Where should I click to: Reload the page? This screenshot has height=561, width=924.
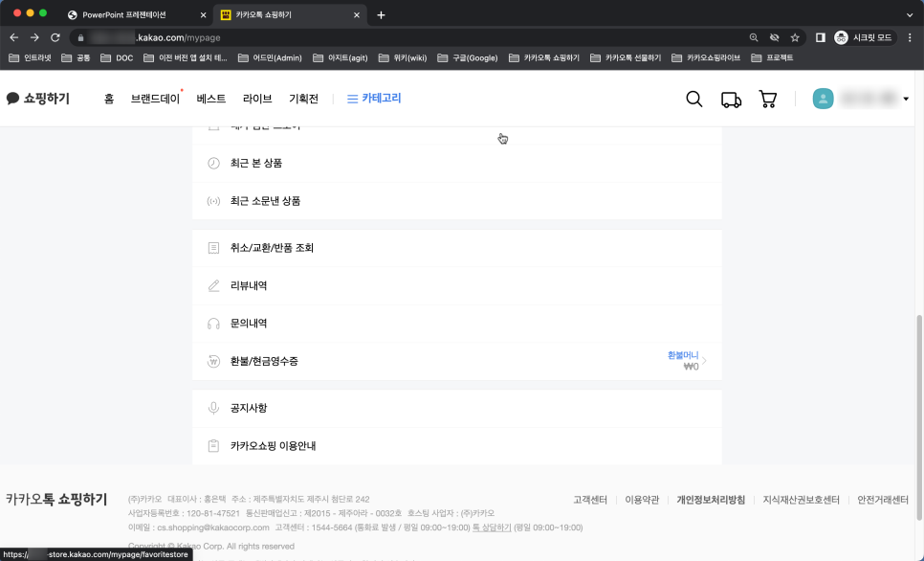55,37
